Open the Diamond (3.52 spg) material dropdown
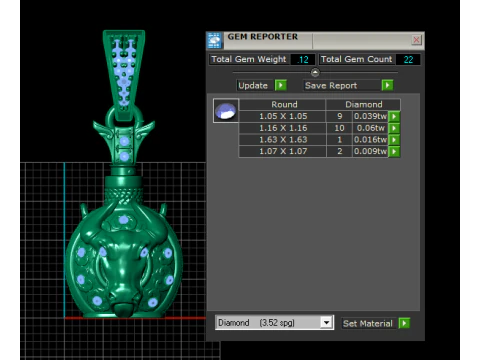This screenshot has height=360, width=480. [x=326, y=322]
